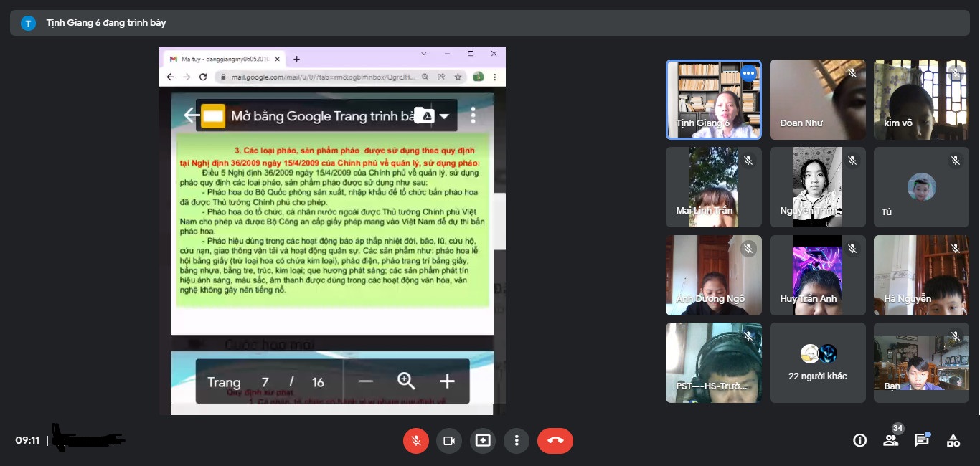
Task: Bookmark page with the star icon
Action: tap(457, 77)
